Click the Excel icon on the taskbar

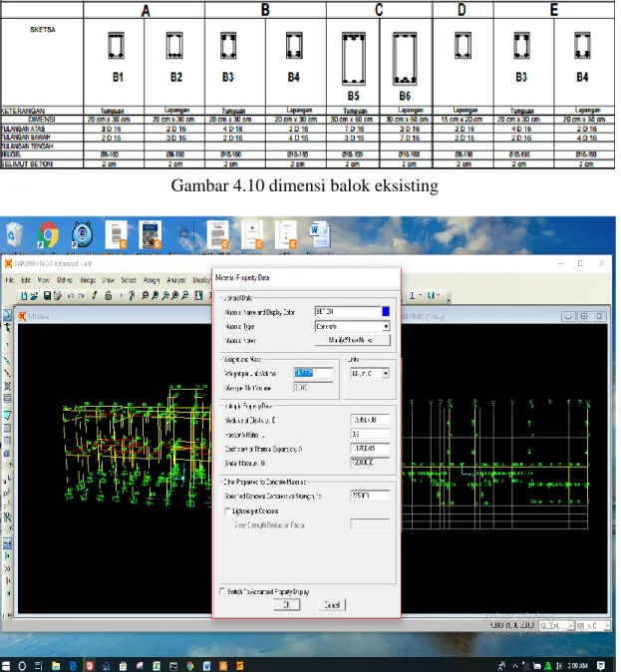pos(156,666)
